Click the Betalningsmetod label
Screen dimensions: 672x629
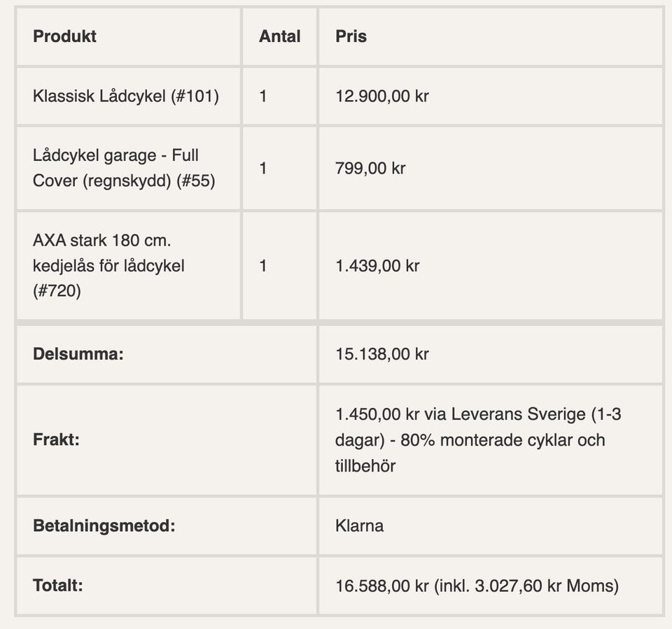(x=104, y=525)
